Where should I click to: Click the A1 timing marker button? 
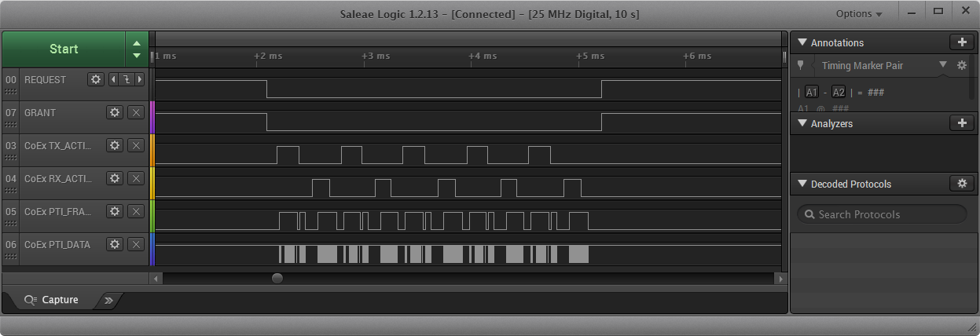[x=812, y=92]
